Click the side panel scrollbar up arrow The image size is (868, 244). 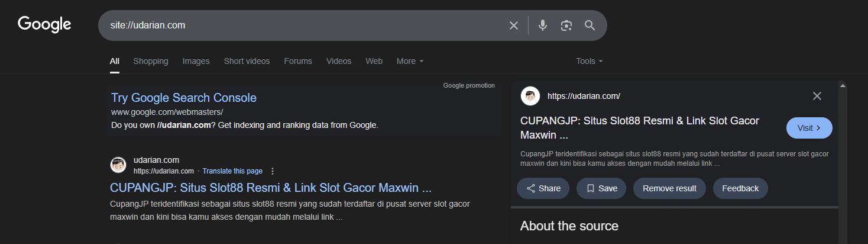843,86
